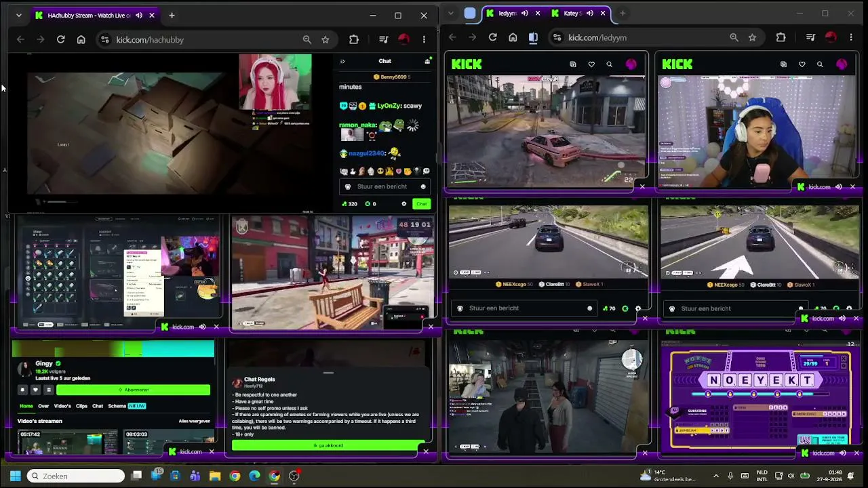This screenshot has width=868, height=488.
Task: Open media controls icon in left browser
Action: click(383, 40)
